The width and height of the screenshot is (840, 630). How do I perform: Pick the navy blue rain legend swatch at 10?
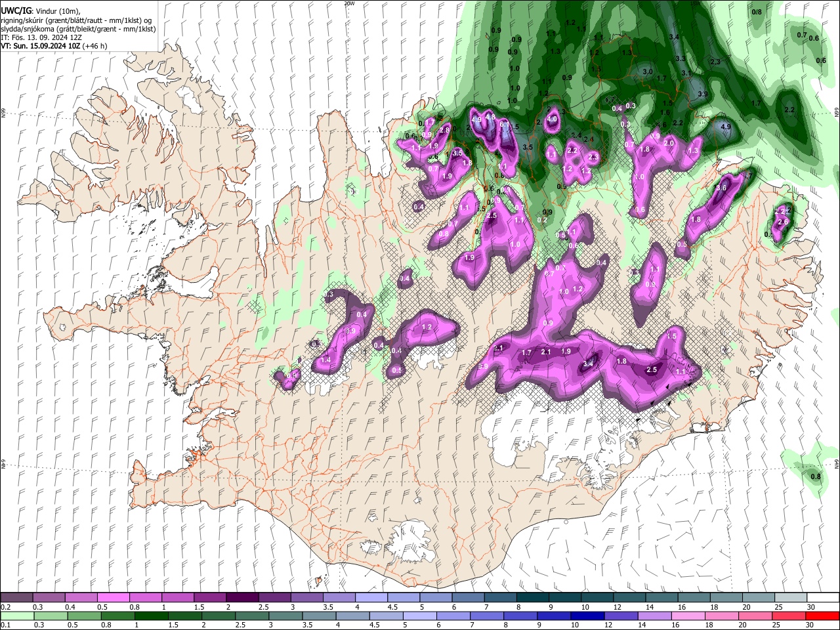587,616
